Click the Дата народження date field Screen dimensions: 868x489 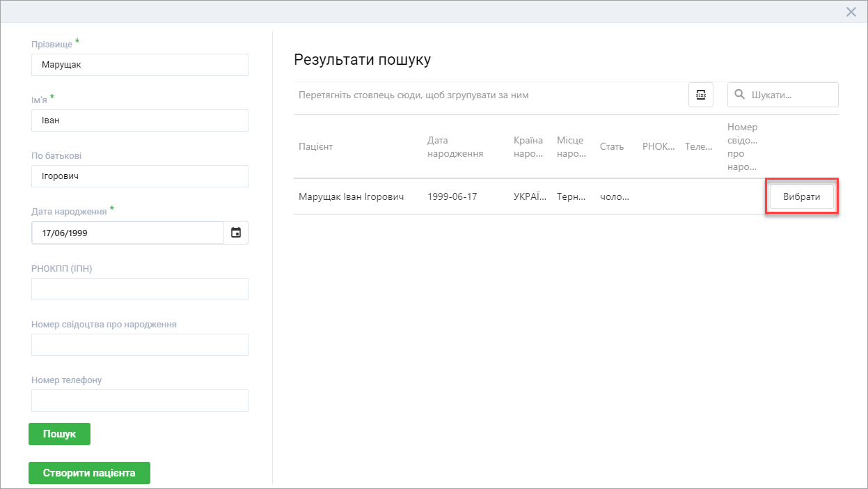pyautogui.click(x=127, y=233)
